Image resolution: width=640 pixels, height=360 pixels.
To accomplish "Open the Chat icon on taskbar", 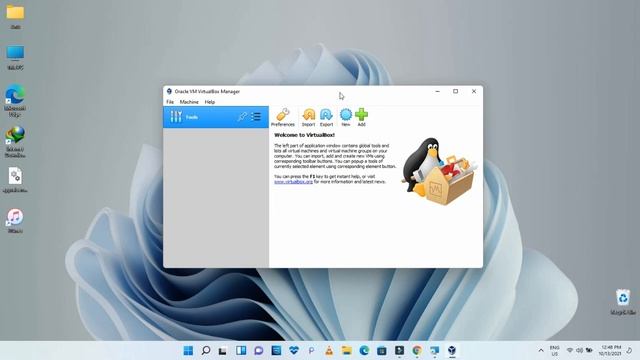I will pyautogui.click(x=258, y=350).
